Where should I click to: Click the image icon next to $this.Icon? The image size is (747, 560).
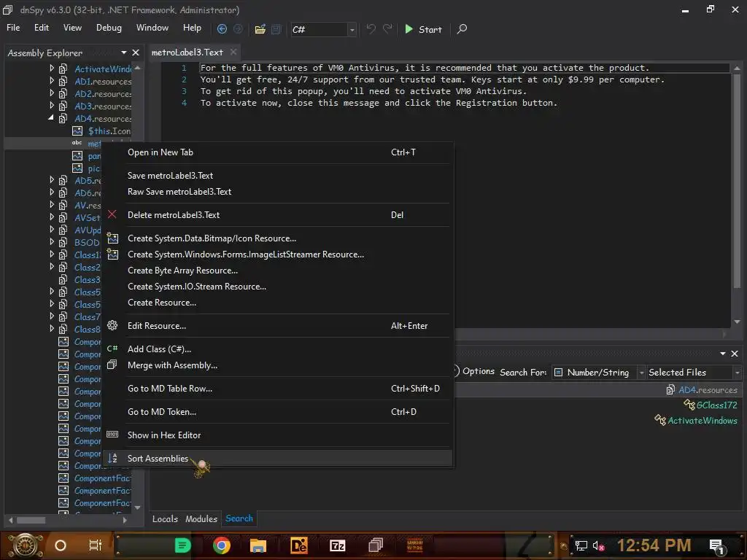click(x=77, y=131)
